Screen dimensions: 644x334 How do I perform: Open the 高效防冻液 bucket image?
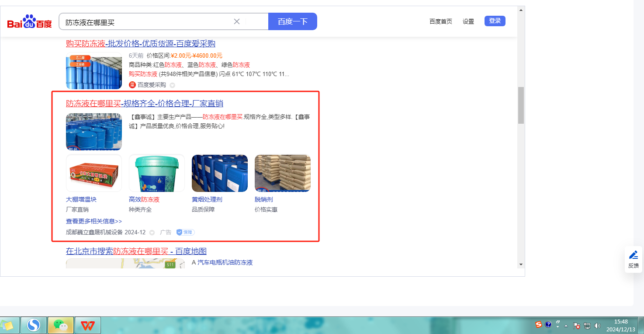(157, 173)
